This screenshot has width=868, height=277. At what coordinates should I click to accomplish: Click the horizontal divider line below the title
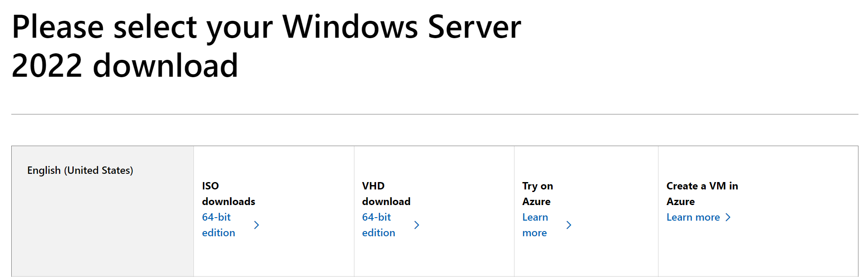434,114
